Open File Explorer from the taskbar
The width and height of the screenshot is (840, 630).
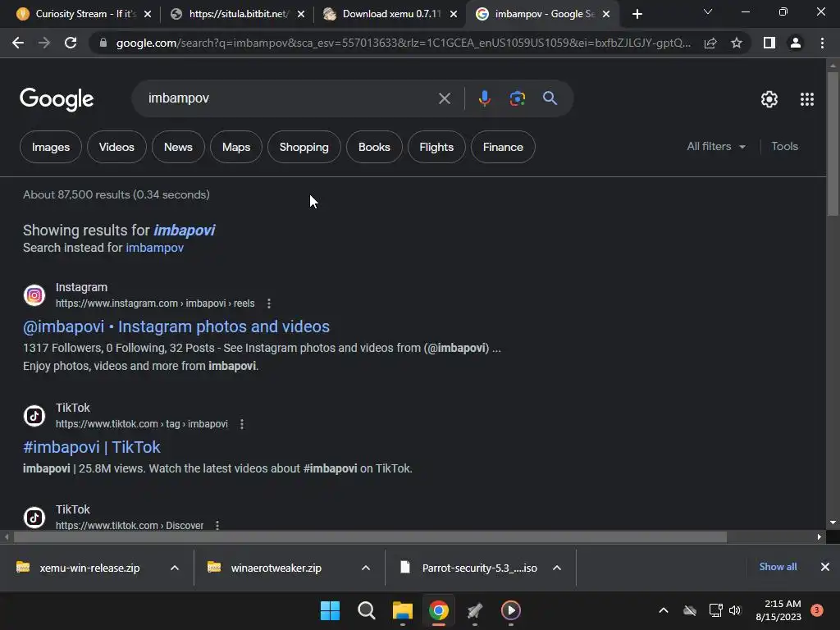pos(402,610)
